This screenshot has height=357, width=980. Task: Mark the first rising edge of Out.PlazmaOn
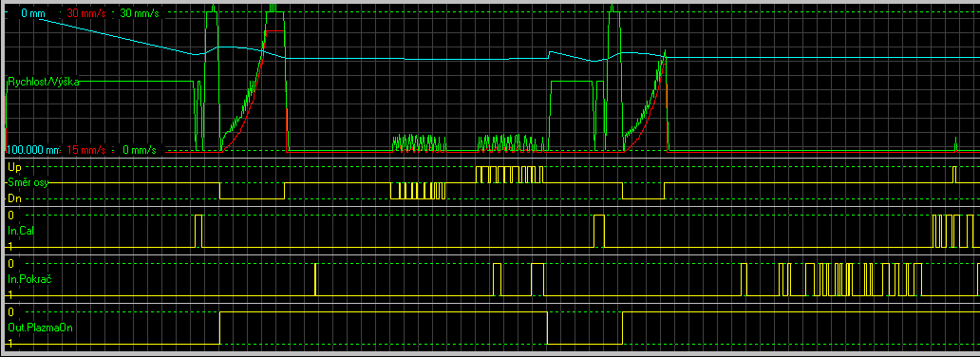[x=220, y=327]
